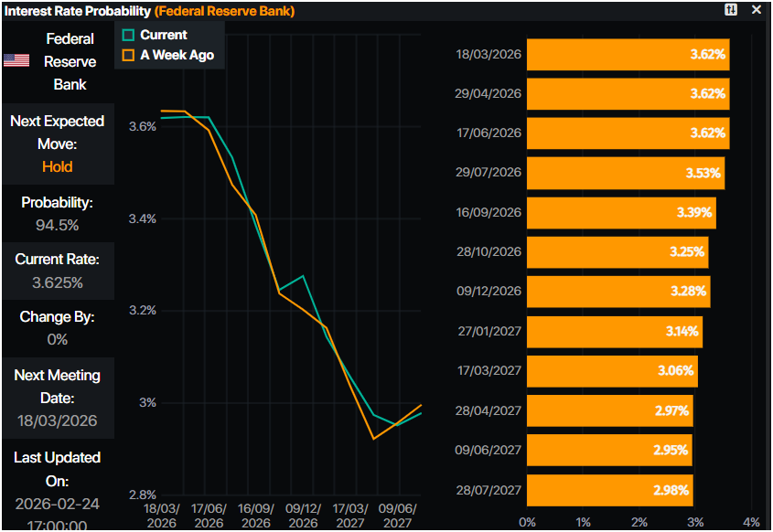The height and width of the screenshot is (532, 773).
Task: Click the 17/06/2026 bar label
Action: tap(488, 133)
